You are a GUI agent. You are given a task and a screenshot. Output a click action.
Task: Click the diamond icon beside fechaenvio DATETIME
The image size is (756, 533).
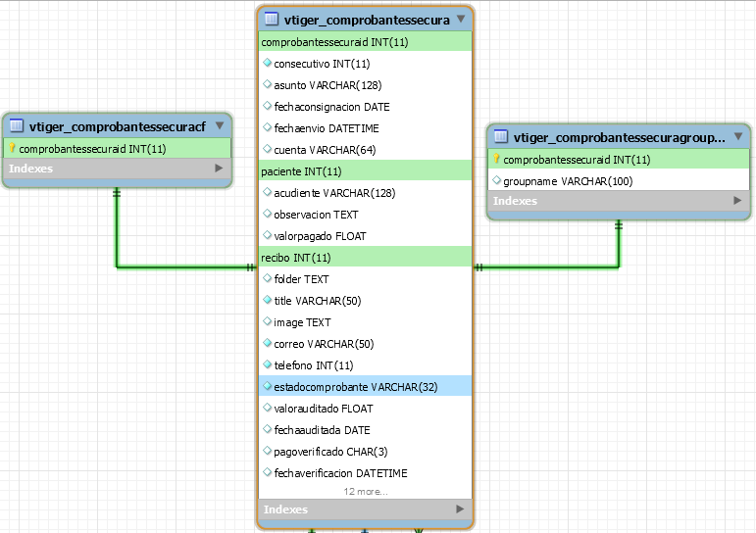[x=267, y=127]
